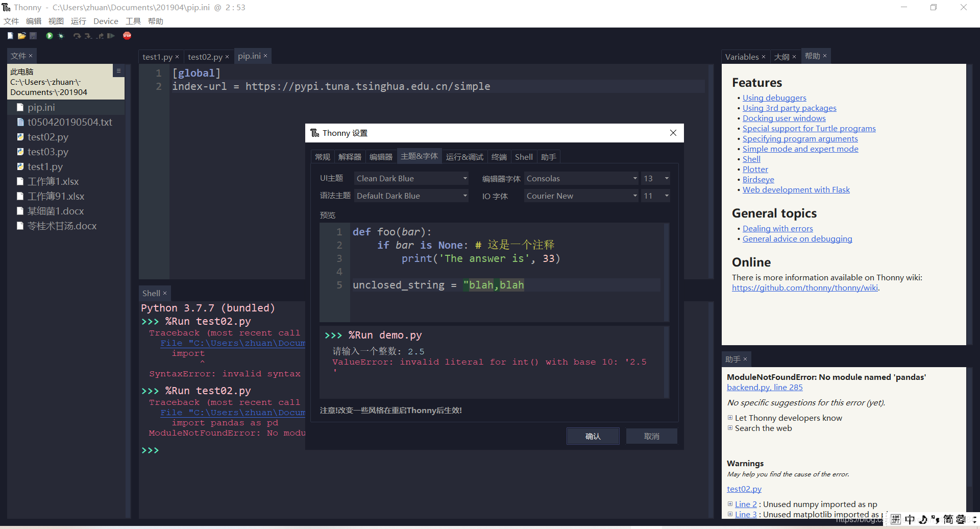
Task: Expand the Line 3 warning details
Action: coord(730,514)
